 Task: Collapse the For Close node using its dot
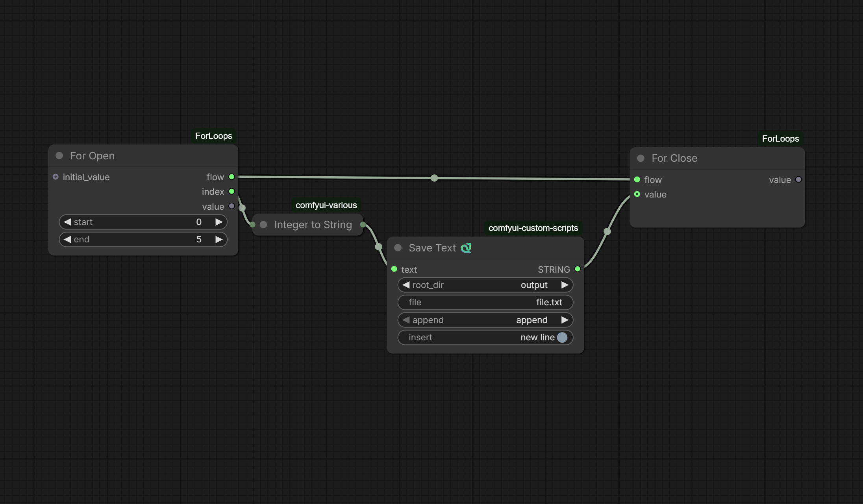tap(641, 158)
